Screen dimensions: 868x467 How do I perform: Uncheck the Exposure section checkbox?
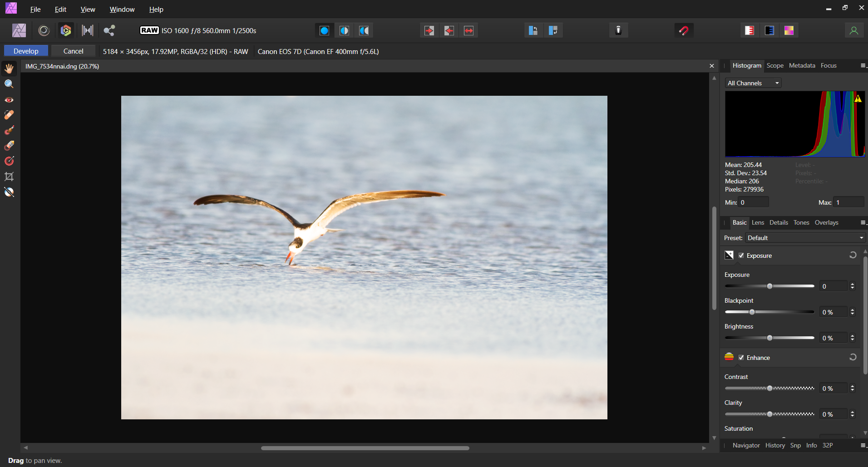point(741,256)
